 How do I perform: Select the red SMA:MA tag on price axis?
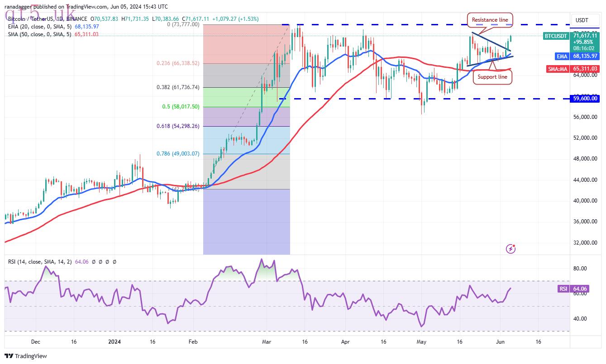558,69
